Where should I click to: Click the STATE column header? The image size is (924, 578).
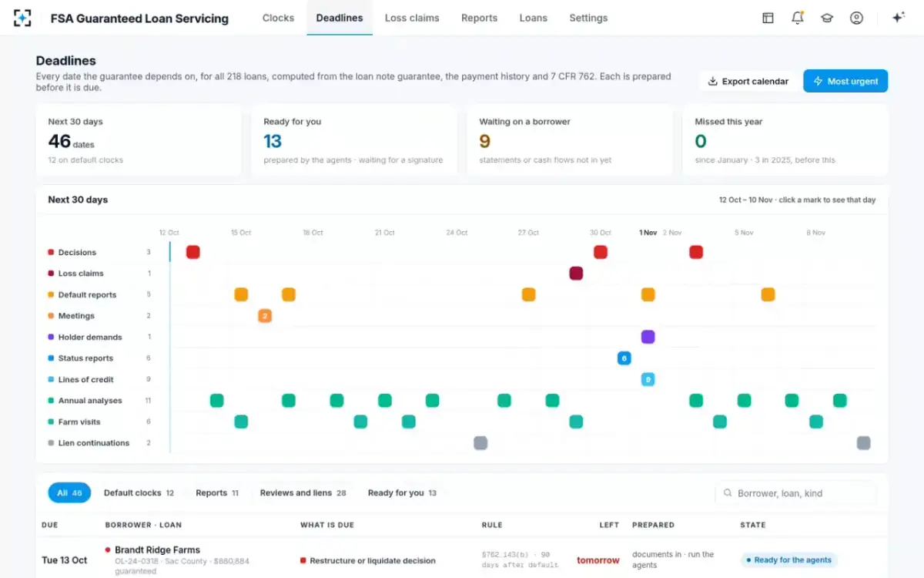753,525
